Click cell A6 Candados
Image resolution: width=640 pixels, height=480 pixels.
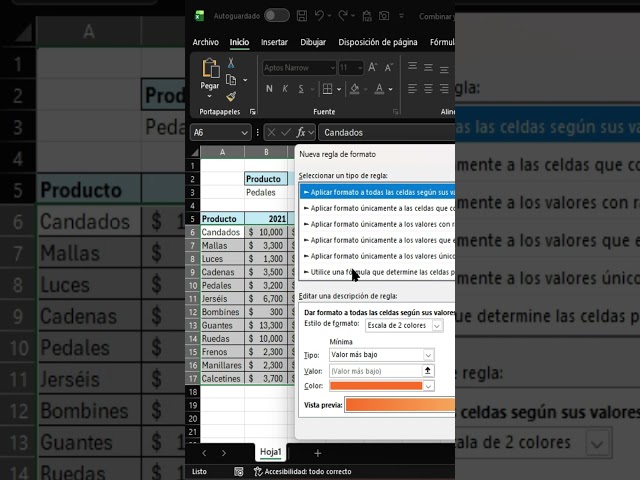coord(222,232)
